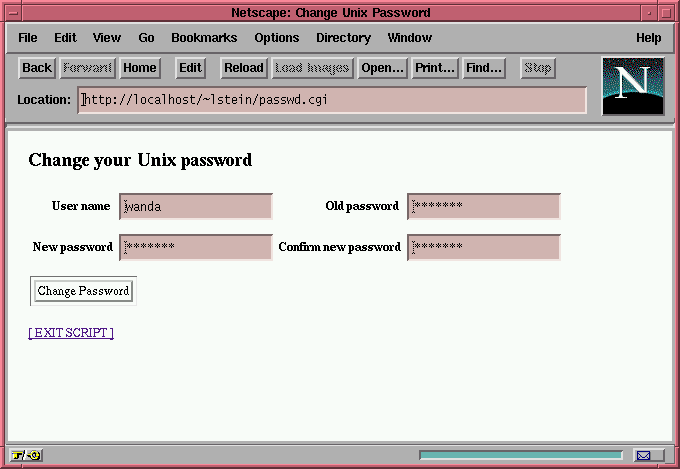Click the Find... toolbar button
The width and height of the screenshot is (680, 469).
[484, 68]
